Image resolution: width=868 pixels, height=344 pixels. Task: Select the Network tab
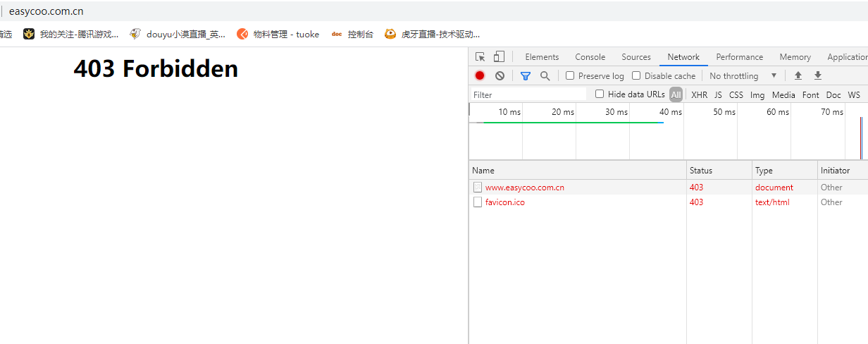(x=683, y=57)
